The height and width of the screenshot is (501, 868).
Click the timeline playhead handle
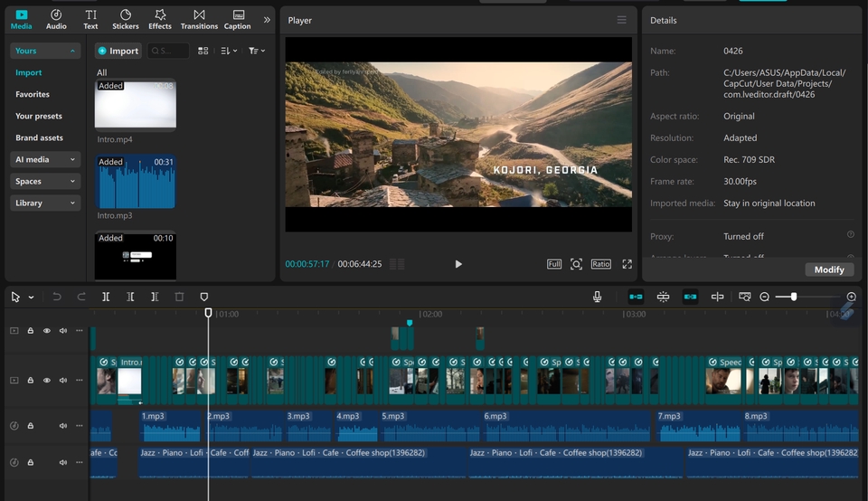(x=208, y=313)
